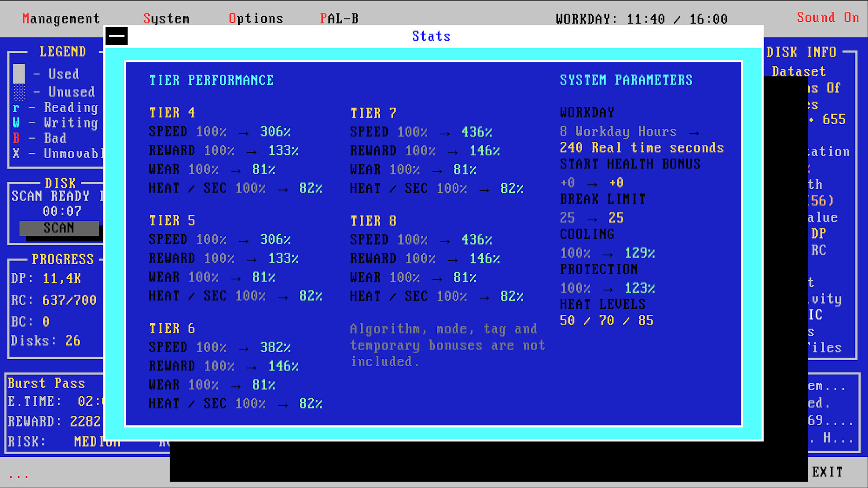The width and height of the screenshot is (868, 488).
Task: Click the red '...' in status bar
Action: 19,476
